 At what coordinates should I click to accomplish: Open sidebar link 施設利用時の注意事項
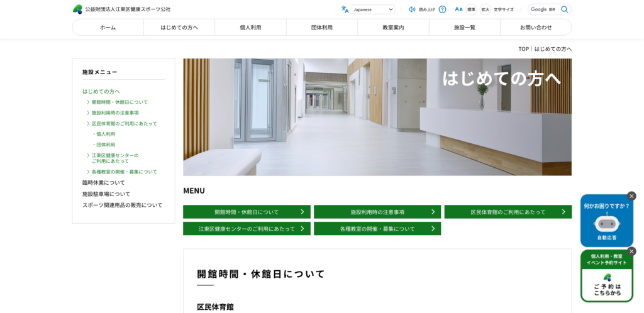pyautogui.click(x=115, y=113)
